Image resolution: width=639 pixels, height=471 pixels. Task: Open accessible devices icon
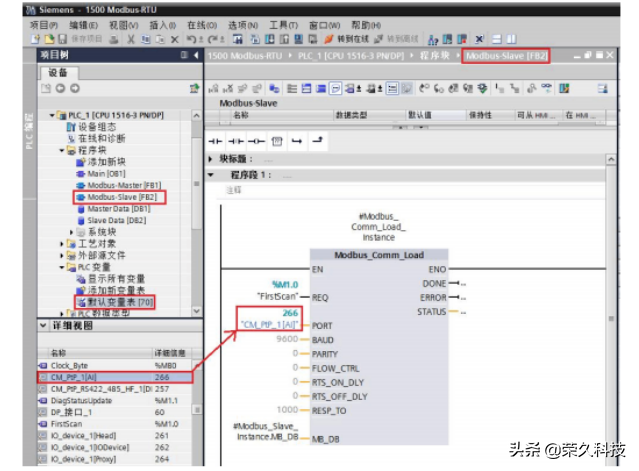(433, 40)
